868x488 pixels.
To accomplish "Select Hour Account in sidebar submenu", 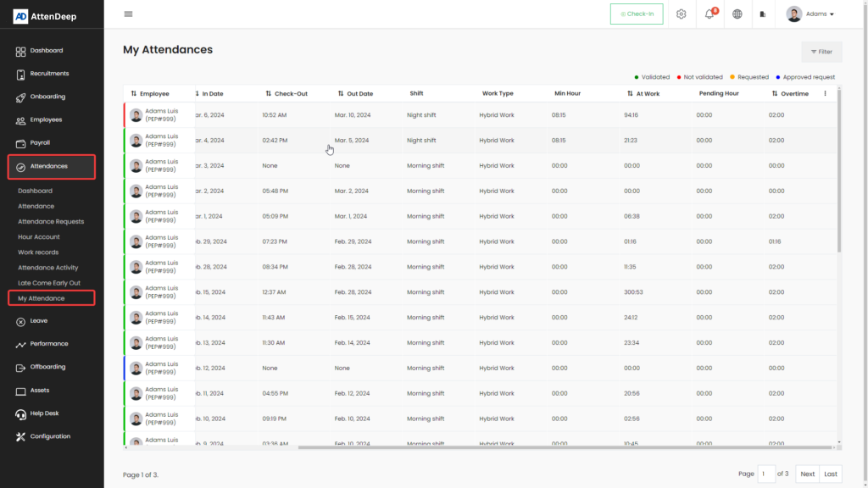I will point(39,237).
